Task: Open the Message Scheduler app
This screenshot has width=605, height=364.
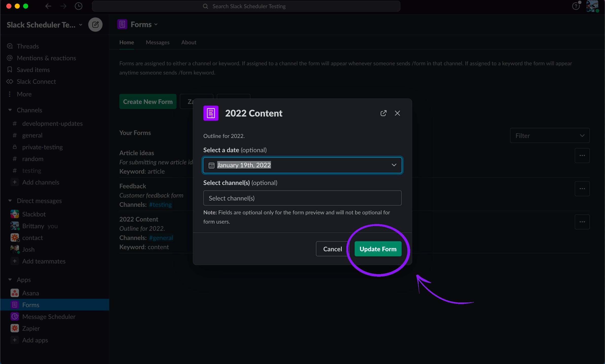Action: [x=49, y=317]
